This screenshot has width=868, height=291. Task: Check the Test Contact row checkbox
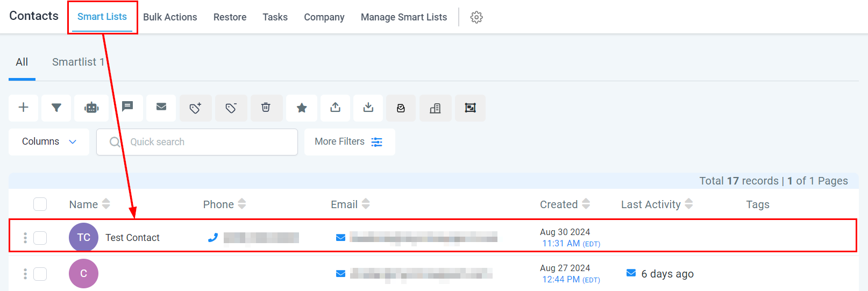pos(40,238)
